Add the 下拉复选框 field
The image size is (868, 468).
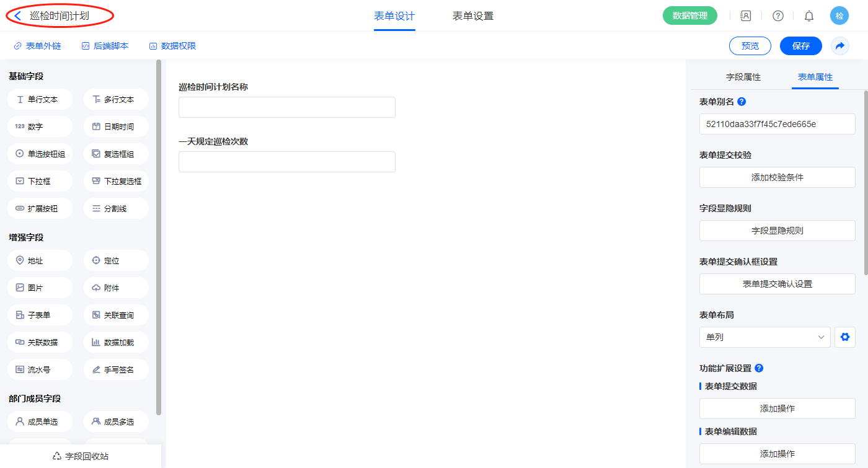pyautogui.click(x=116, y=181)
